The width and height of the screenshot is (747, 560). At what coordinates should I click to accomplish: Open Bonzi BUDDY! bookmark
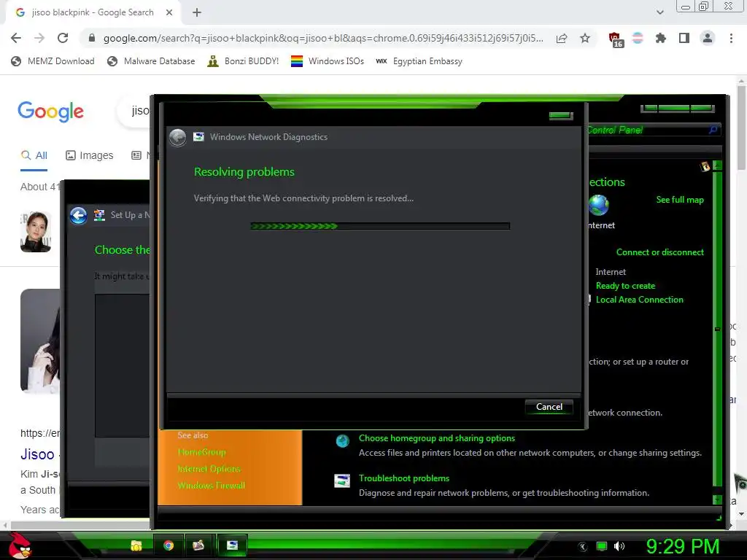(x=243, y=61)
